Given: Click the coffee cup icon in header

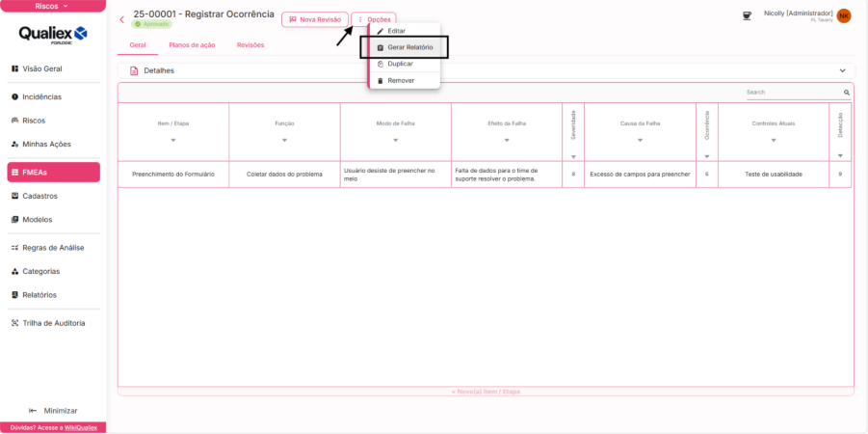Looking at the screenshot, I should [747, 15].
